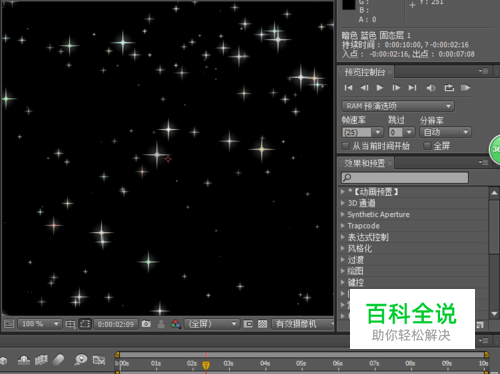Open the RAM 预演选项 dropdown

point(398,106)
